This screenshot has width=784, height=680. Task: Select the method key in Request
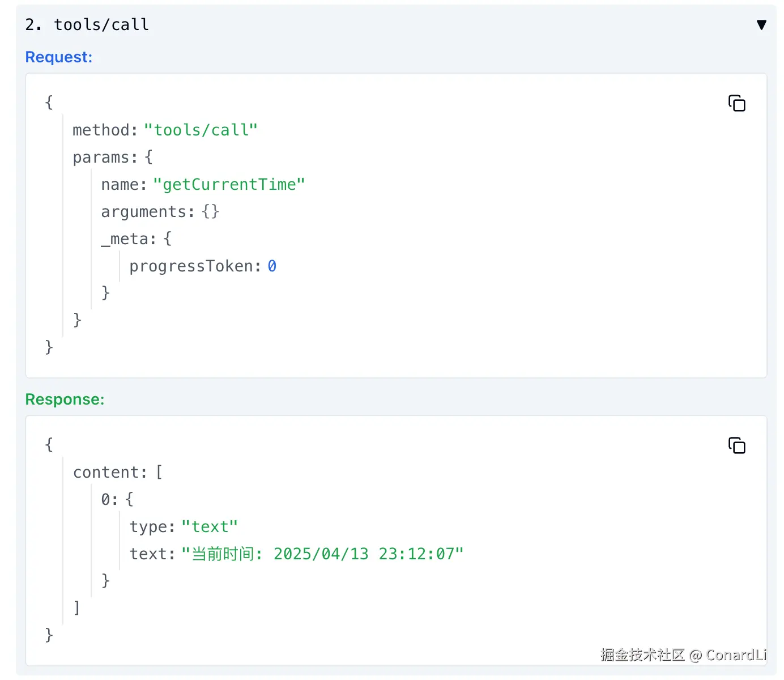(101, 130)
